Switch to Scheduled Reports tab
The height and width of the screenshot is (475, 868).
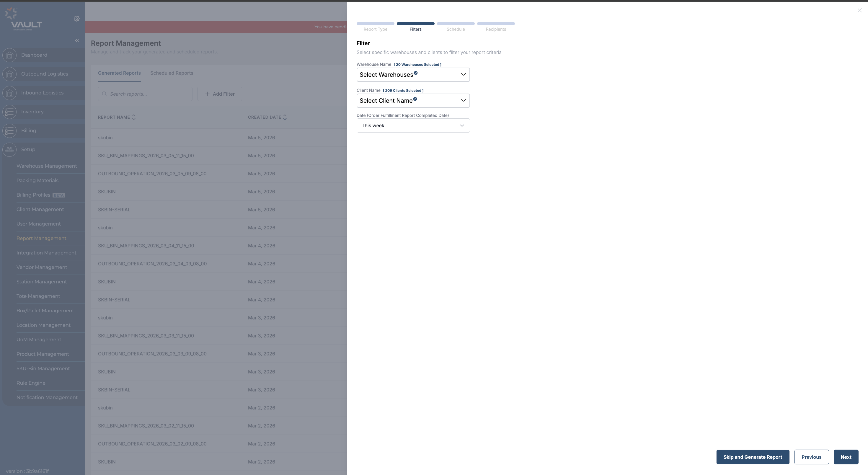(172, 73)
